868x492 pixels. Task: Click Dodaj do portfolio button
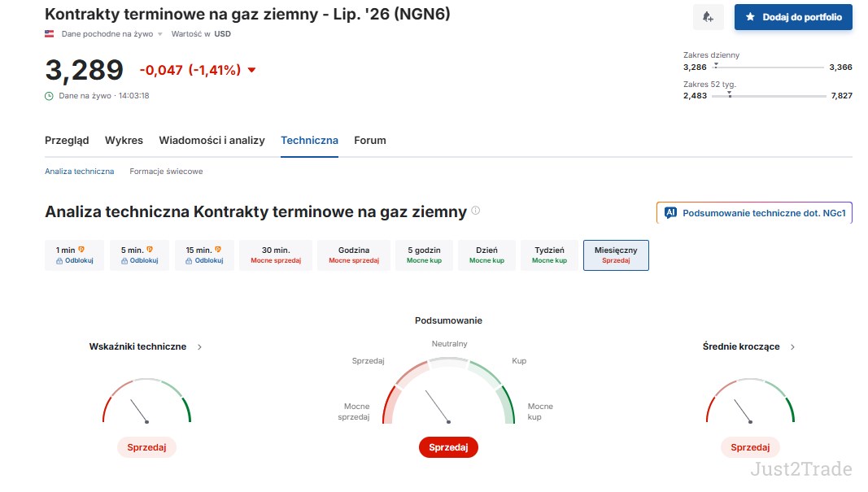[x=793, y=17]
